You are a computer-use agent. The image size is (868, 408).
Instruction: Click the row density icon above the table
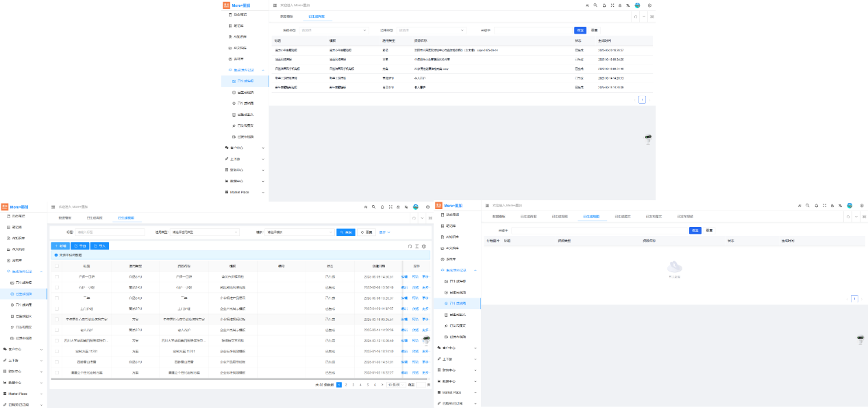point(417,245)
